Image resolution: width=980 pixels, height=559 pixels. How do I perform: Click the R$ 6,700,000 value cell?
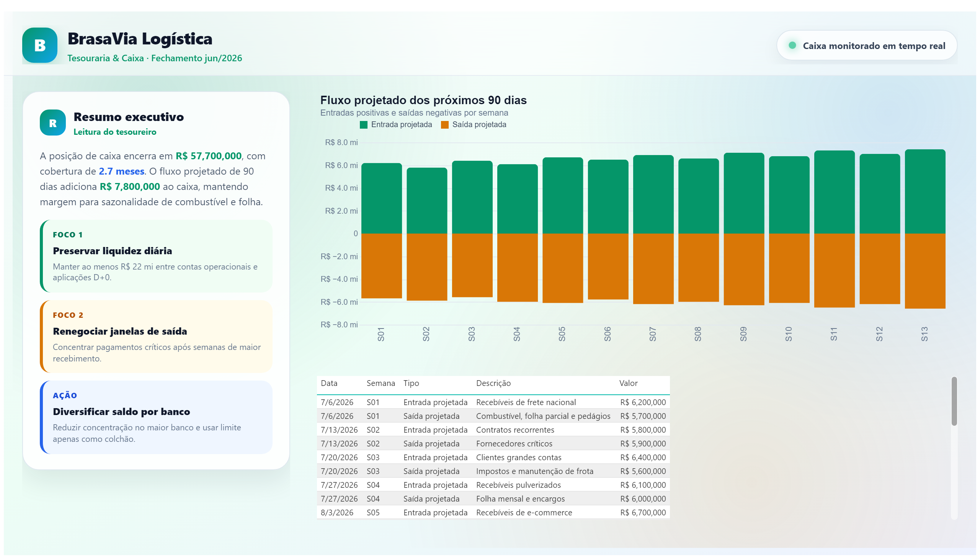(643, 513)
